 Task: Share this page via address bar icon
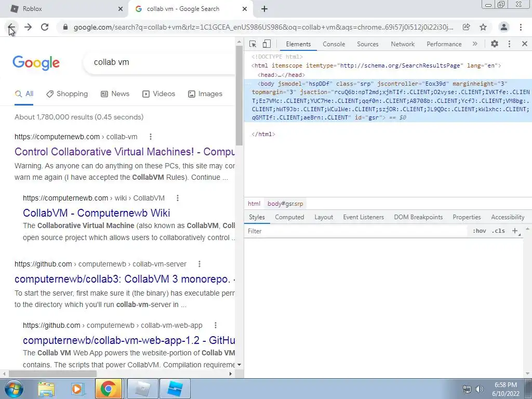[x=467, y=27]
